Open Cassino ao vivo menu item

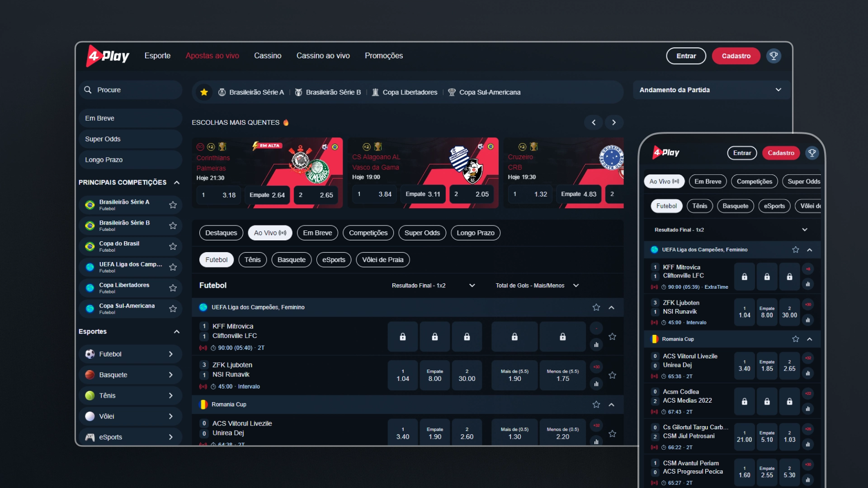coord(323,56)
